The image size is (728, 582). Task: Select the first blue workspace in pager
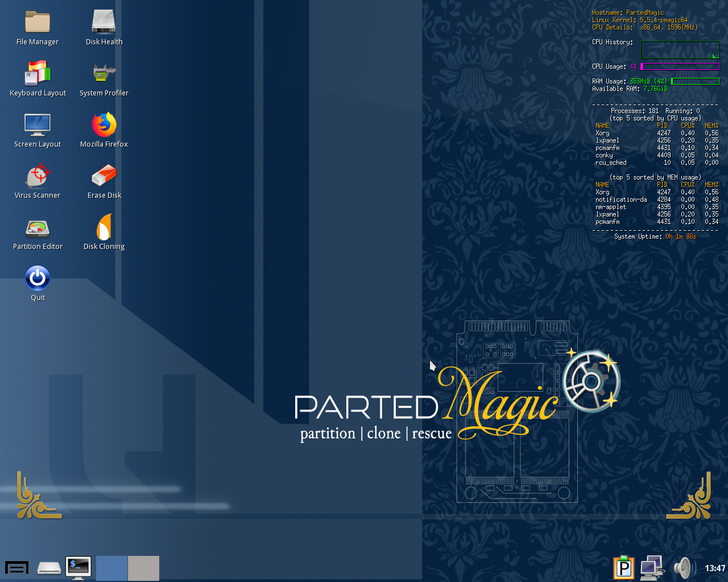(111, 568)
